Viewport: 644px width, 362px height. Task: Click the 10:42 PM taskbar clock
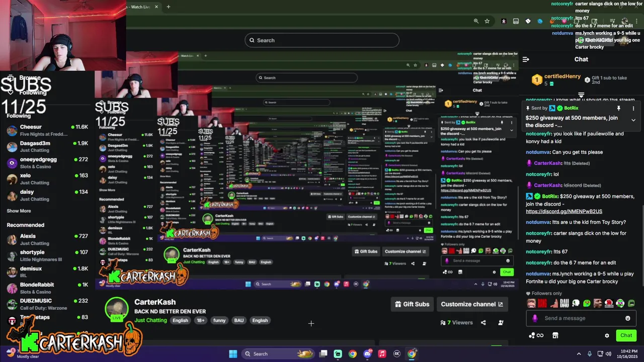click(629, 354)
